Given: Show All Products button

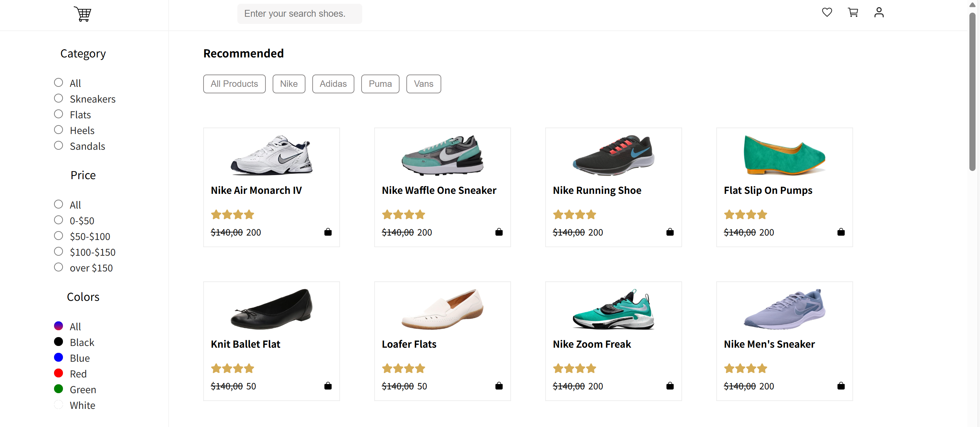Looking at the screenshot, I should [x=234, y=84].
